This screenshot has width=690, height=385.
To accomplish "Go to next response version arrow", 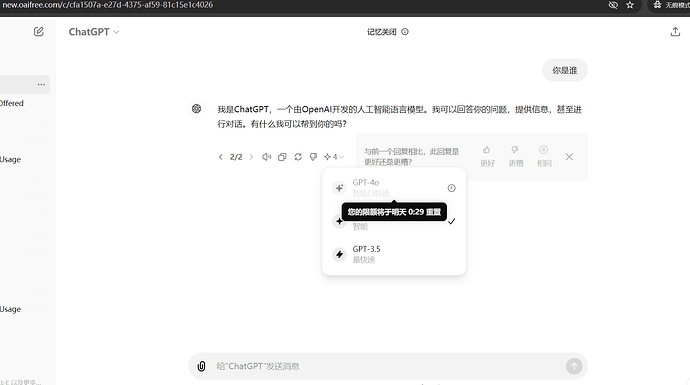I will coord(251,157).
